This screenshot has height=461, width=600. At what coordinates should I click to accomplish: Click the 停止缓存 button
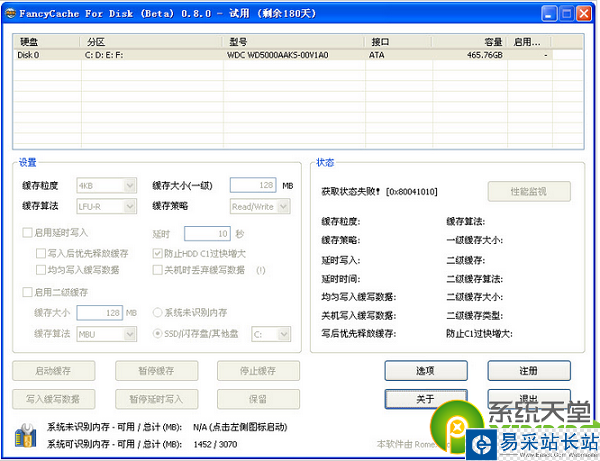(x=258, y=371)
